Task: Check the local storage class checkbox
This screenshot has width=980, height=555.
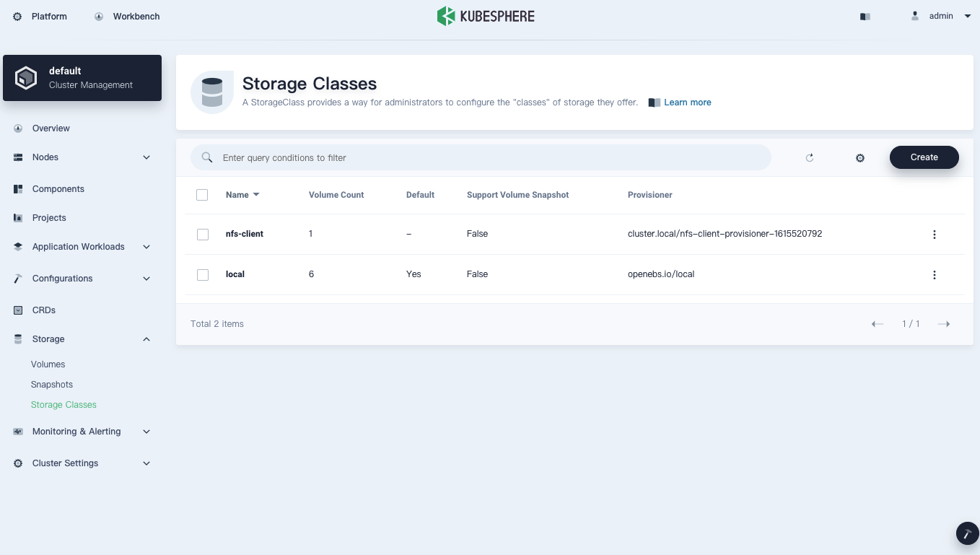Action: click(x=203, y=274)
